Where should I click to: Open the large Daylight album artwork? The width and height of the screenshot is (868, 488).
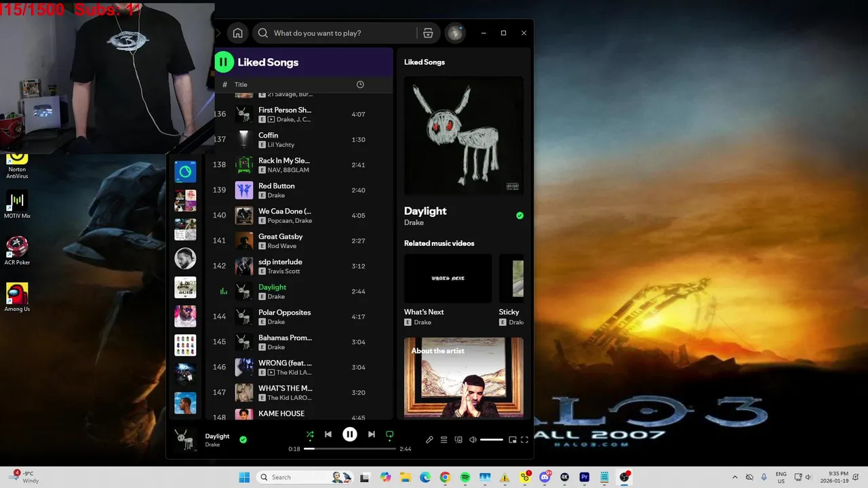click(464, 136)
